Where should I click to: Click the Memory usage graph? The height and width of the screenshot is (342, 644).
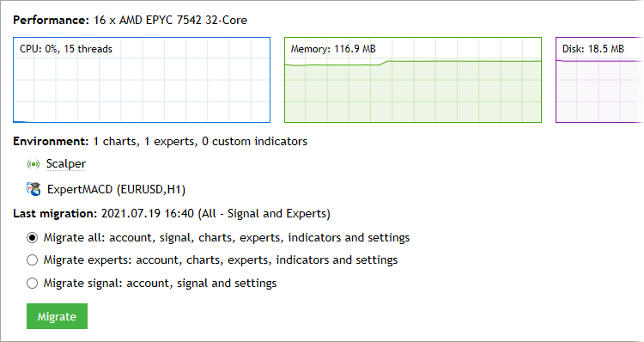[413, 80]
